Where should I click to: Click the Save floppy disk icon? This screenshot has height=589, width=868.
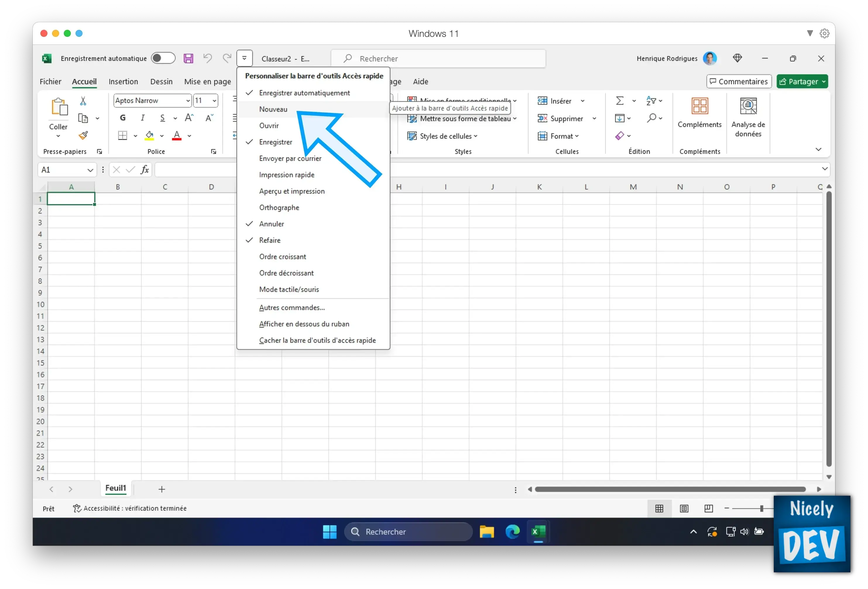point(188,58)
